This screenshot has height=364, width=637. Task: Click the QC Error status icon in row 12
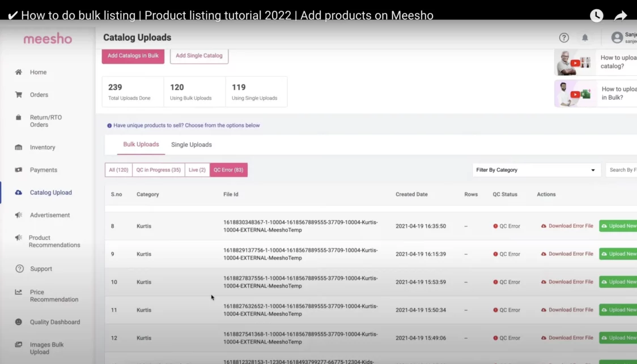(495, 338)
